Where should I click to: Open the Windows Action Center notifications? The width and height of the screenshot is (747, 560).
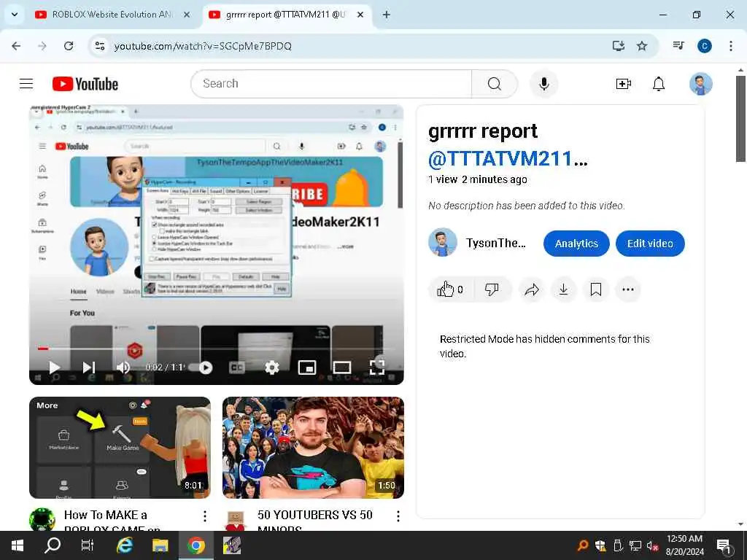724,546
